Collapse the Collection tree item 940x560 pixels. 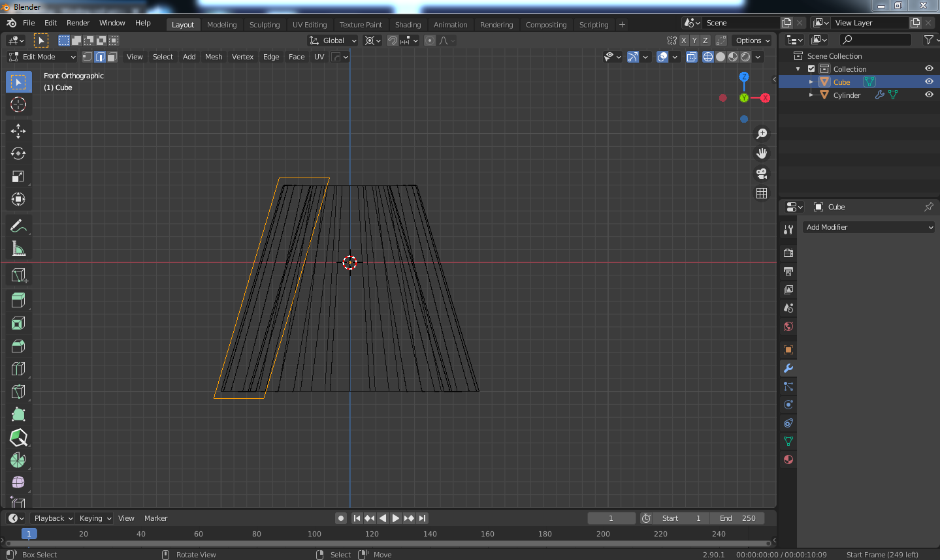(x=798, y=69)
